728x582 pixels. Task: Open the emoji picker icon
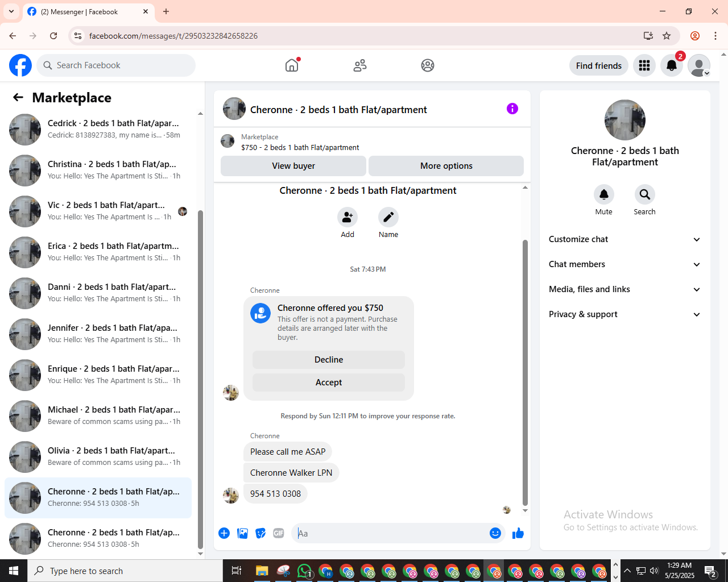495,533
